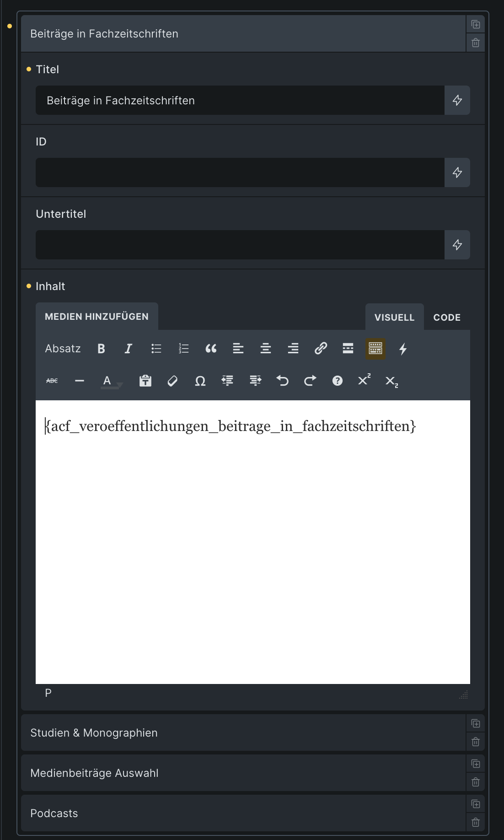The height and width of the screenshot is (840, 504).
Task: Open the text color picker arrow
Action: [x=120, y=384]
